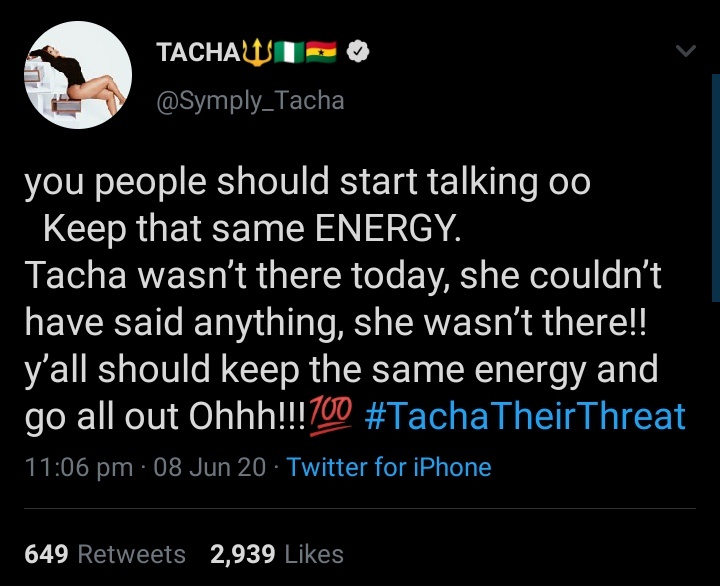Click the verified badge next to TACHA
Screen dimensions: 720x586
tap(357, 53)
